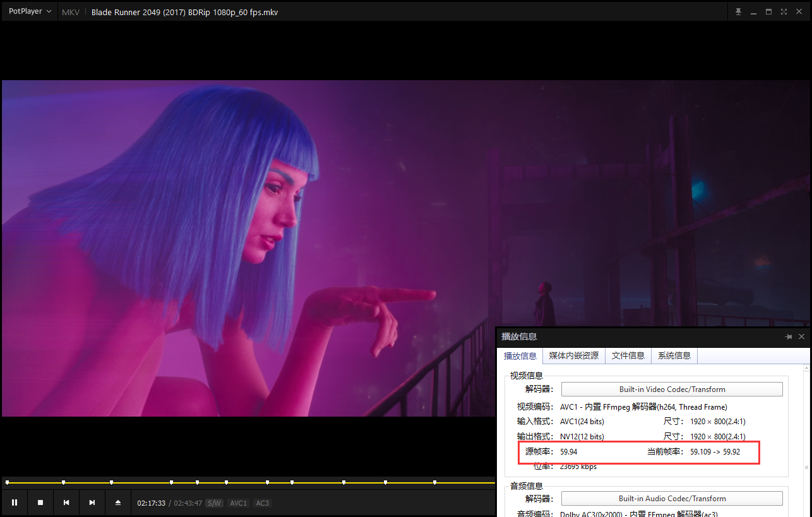Click the 输入格式 AVC1(24 bits) value
The height and width of the screenshot is (517, 812).
point(582,422)
